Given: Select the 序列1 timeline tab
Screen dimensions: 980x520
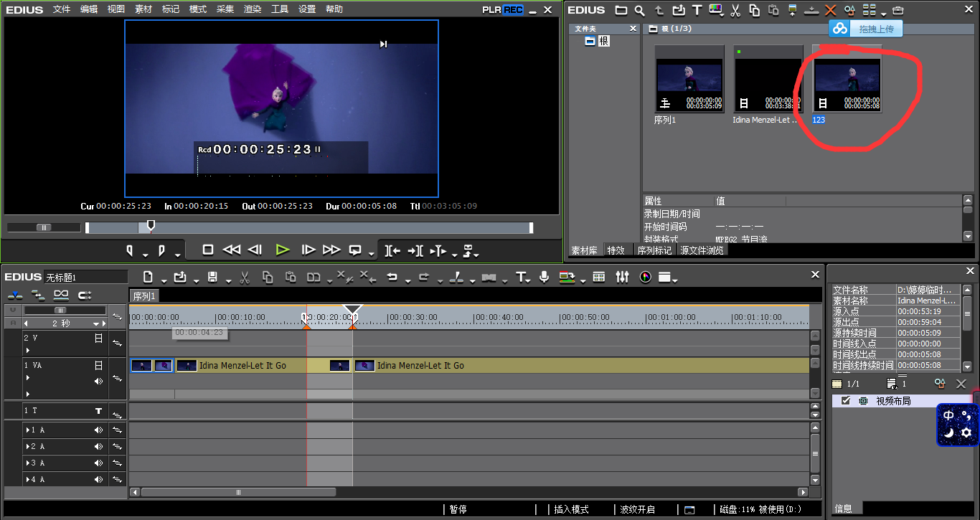Looking at the screenshot, I should (x=143, y=296).
